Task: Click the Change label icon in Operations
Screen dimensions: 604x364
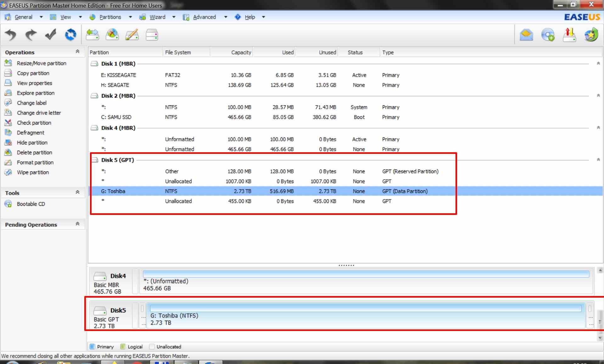Action: click(8, 103)
